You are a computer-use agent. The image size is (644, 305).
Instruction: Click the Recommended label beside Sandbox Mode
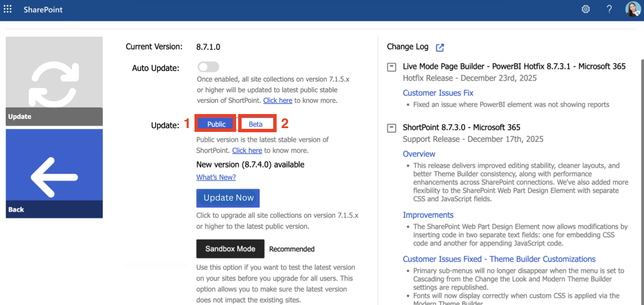[292, 249]
